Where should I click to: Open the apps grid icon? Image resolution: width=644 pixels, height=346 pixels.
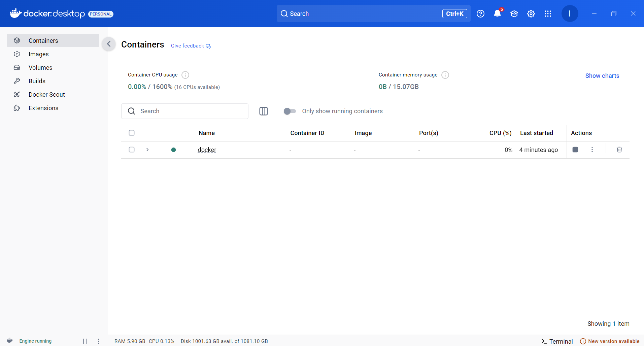(548, 13)
